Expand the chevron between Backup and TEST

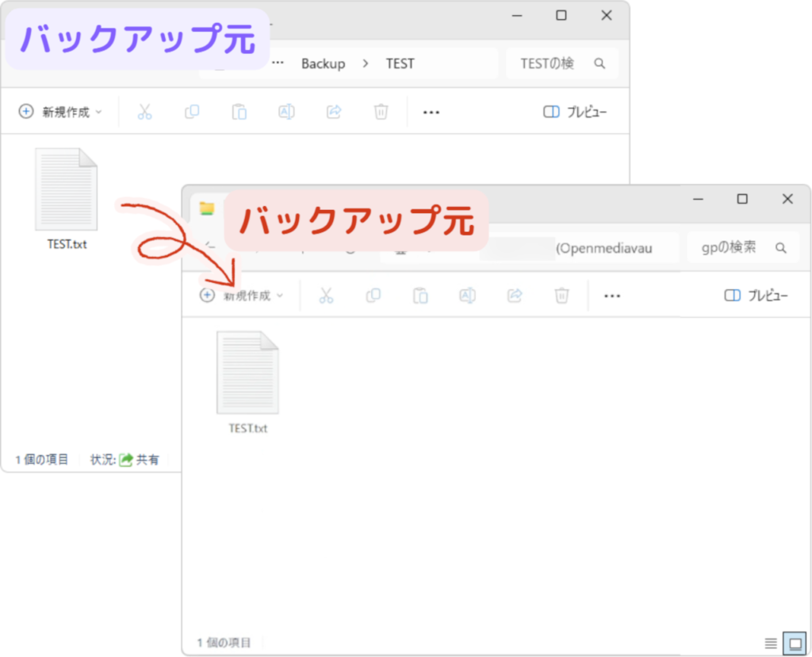pos(366,63)
